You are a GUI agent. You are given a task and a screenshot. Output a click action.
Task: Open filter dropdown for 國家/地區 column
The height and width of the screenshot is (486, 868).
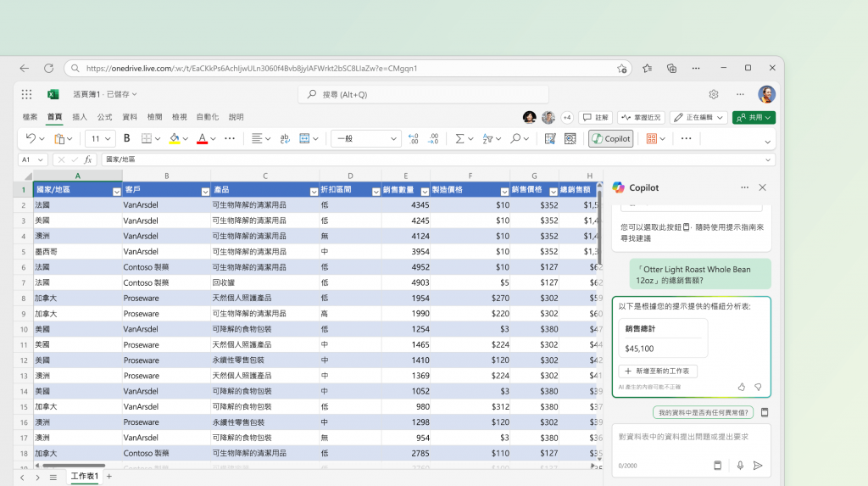[116, 191]
